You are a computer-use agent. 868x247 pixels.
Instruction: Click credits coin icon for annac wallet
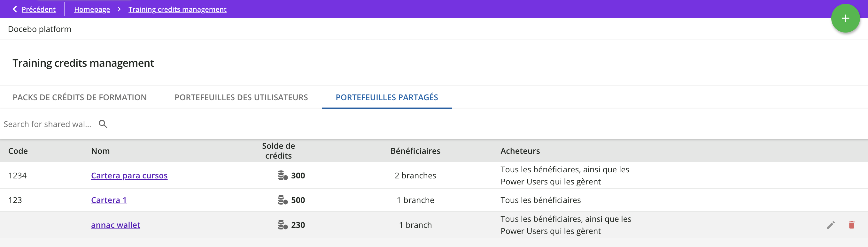(x=283, y=225)
